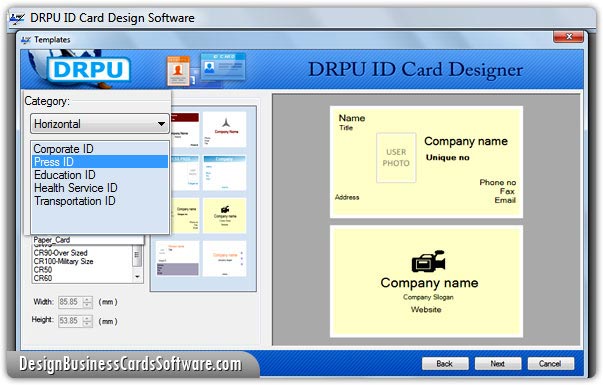Select the template thumbnail with camera icon

tap(225, 215)
